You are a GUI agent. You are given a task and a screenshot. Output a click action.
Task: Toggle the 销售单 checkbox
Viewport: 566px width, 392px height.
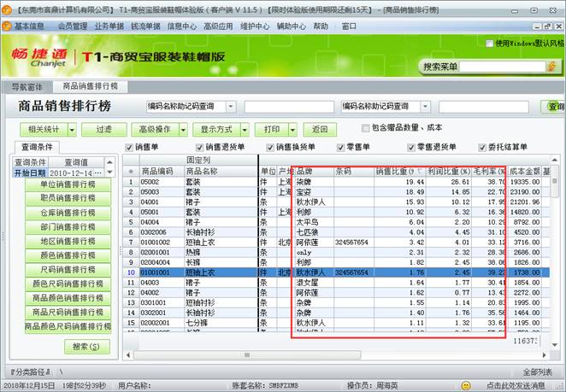(130, 147)
